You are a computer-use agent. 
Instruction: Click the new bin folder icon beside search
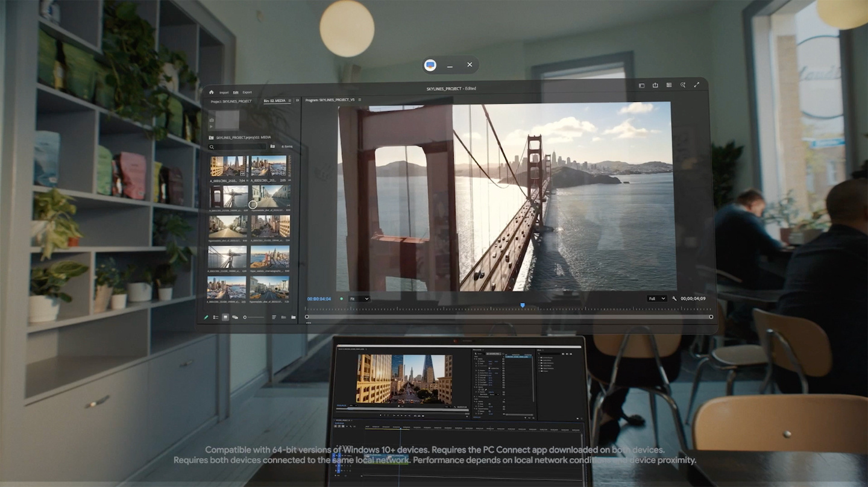pyautogui.click(x=272, y=146)
